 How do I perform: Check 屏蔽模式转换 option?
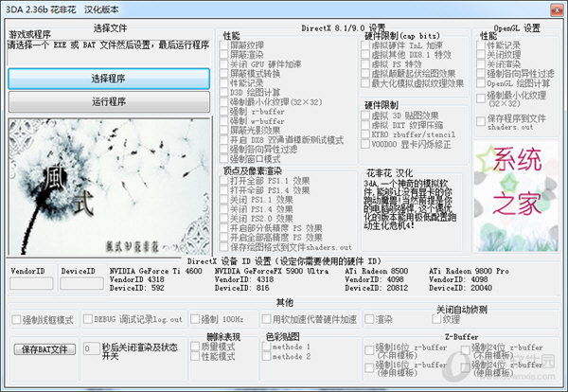click(x=223, y=74)
